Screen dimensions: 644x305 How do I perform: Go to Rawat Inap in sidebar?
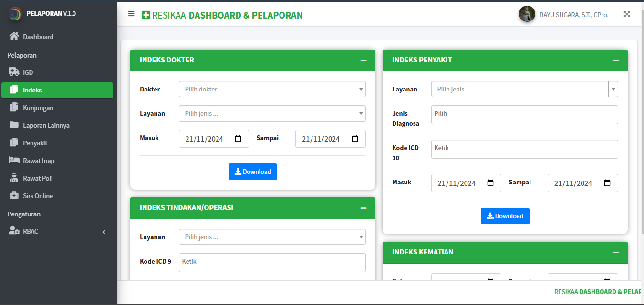point(38,161)
